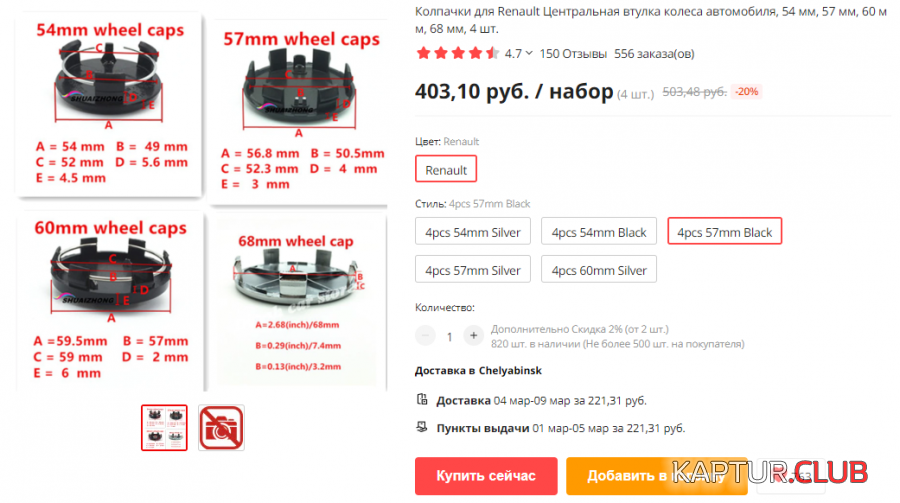Select 4pcs 57mm Black style
900x503 pixels.
724,231
